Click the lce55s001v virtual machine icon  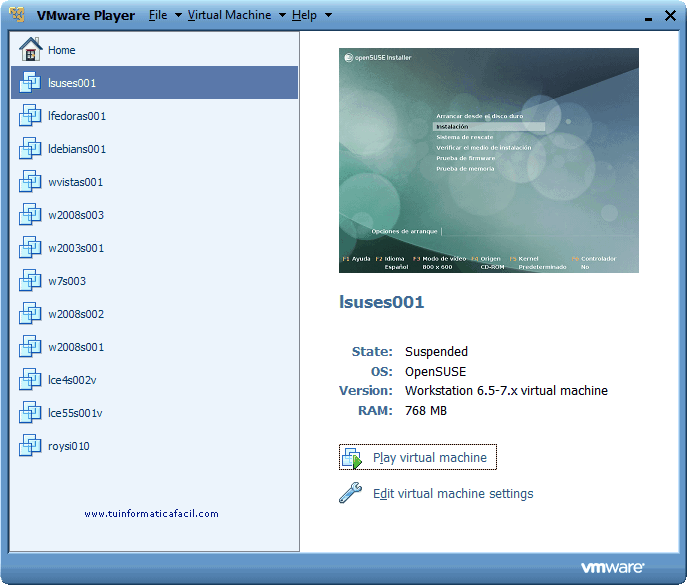click(x=30, y=412)
